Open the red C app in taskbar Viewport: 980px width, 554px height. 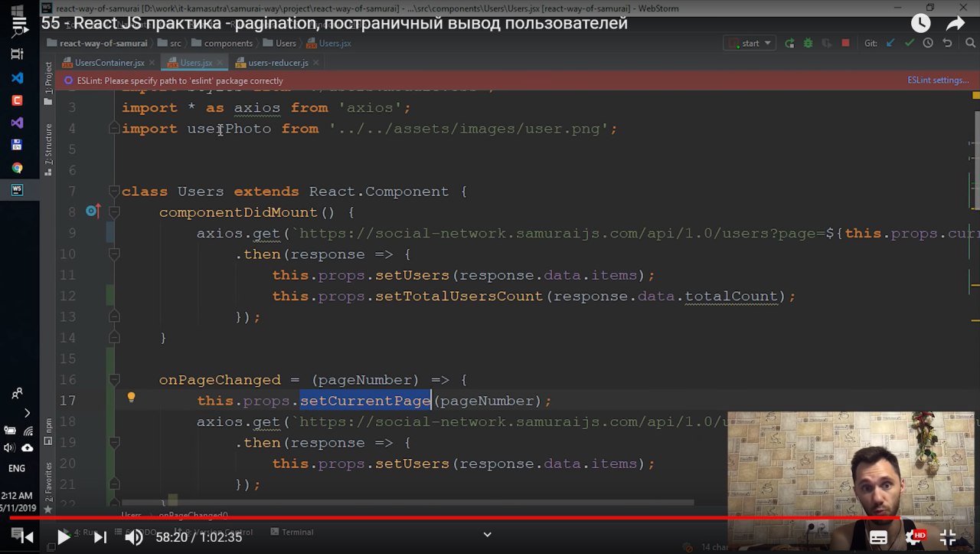tap(17, 100)
